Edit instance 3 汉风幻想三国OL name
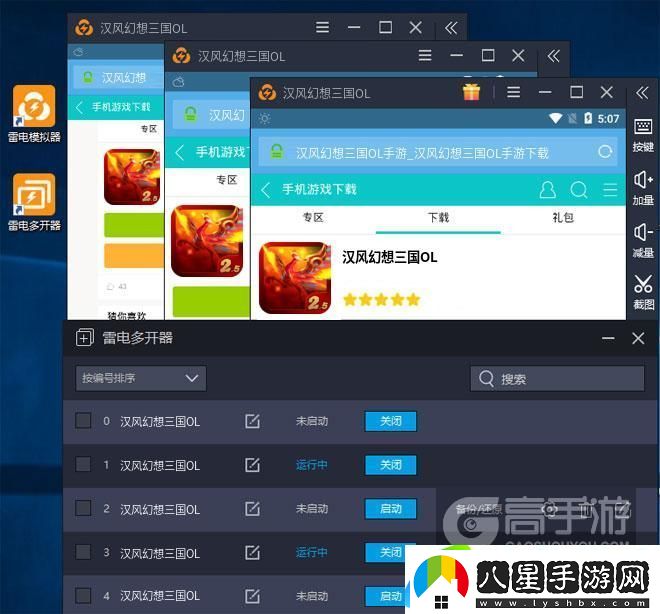660x614 pixels. coord(252,553)
